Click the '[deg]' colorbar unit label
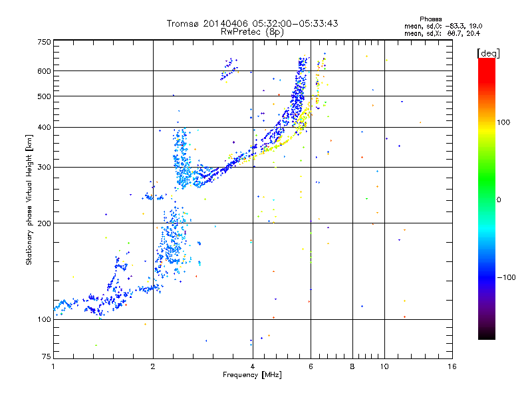The image size is (532, 399). (x=488, y=53)
